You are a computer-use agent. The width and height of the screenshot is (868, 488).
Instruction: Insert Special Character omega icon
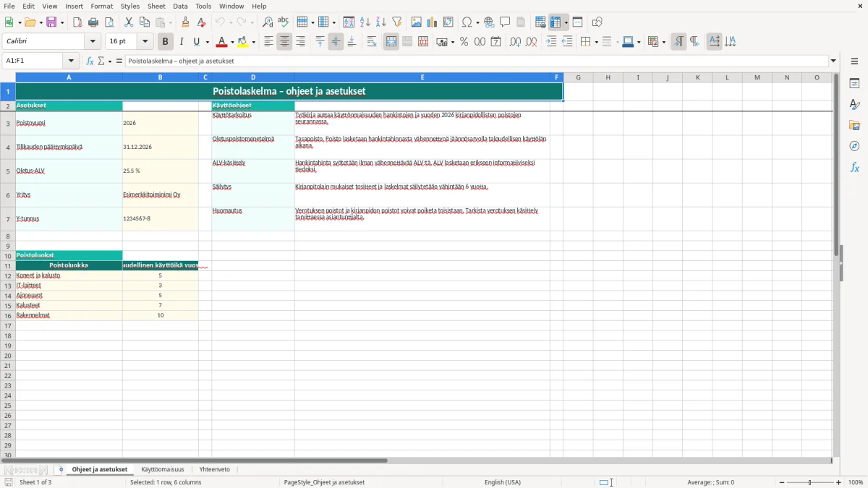467,22
